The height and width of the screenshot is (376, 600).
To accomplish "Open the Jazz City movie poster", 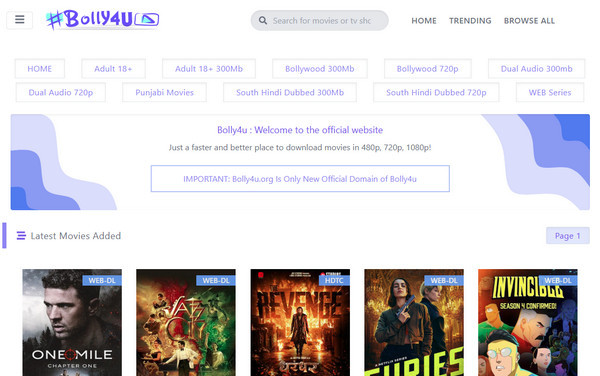I will pos(186,322).
